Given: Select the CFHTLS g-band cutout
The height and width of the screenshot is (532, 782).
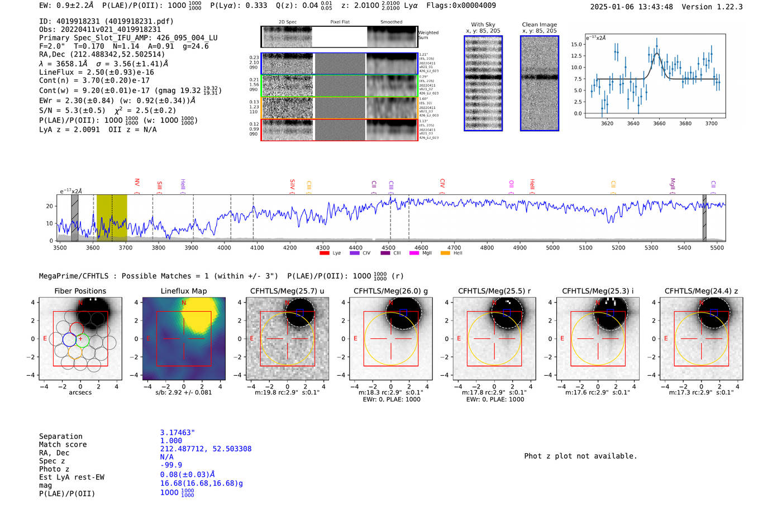Looking at the screenshot, I should [x=391, y=338].
